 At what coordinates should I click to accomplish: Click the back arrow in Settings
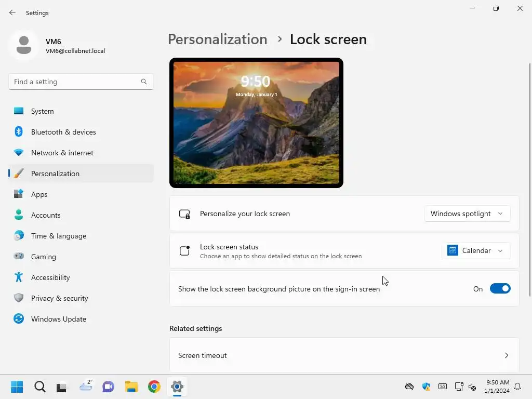tap(12, 12)
